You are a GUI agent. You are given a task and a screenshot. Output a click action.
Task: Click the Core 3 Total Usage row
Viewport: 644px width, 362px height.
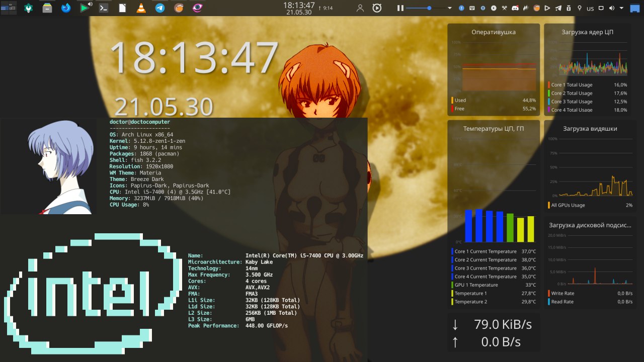pos(588,102)
